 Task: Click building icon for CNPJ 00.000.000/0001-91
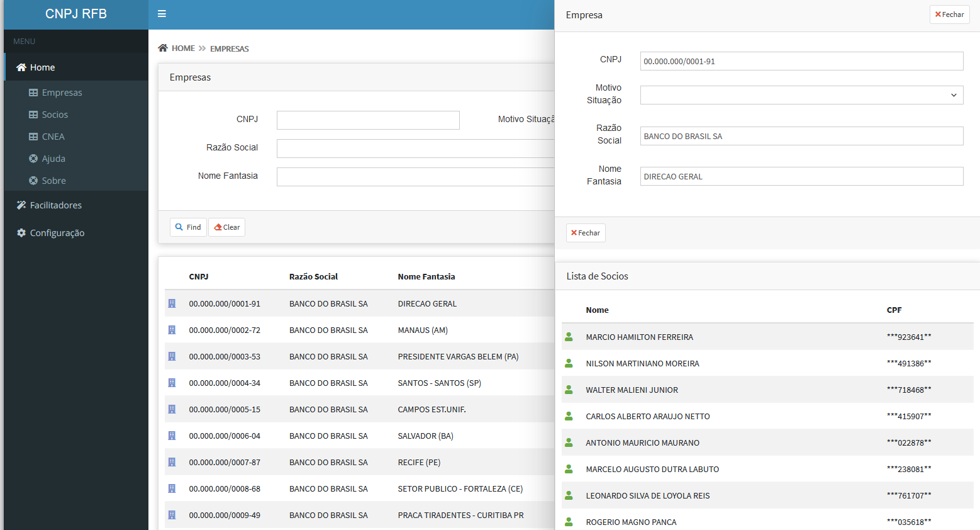coord(172,303)
